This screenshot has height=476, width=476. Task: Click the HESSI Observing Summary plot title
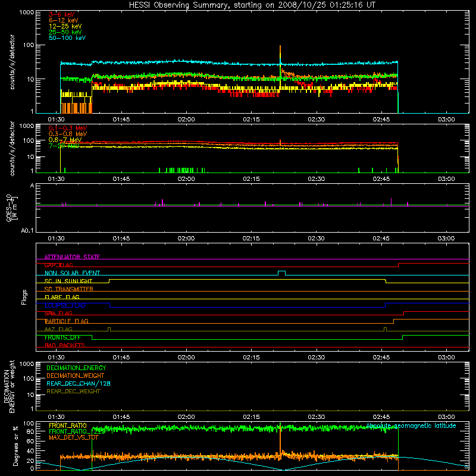click(252, 5)
